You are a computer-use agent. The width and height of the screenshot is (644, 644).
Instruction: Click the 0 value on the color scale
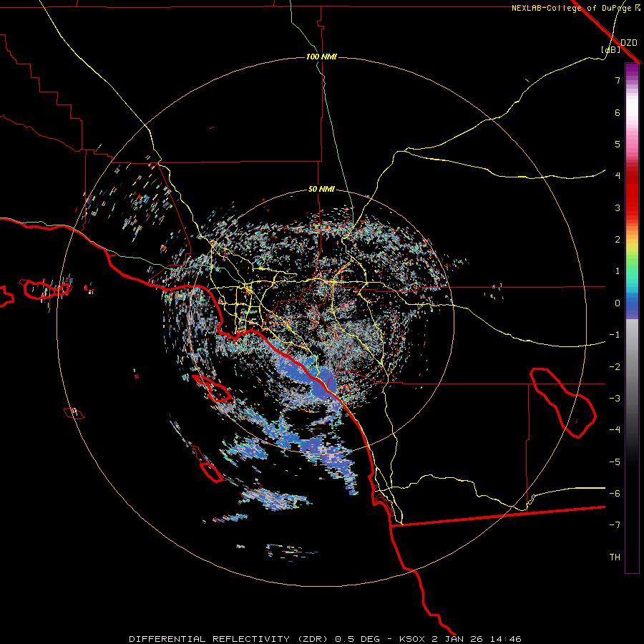pos(618,303)
